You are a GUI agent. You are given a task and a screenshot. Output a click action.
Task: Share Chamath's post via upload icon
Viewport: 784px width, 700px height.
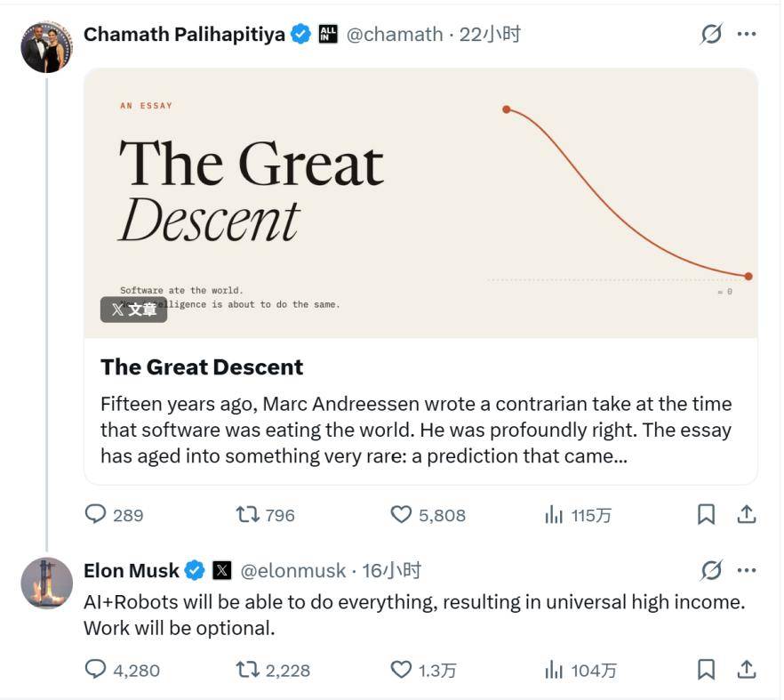click(747, 514)
